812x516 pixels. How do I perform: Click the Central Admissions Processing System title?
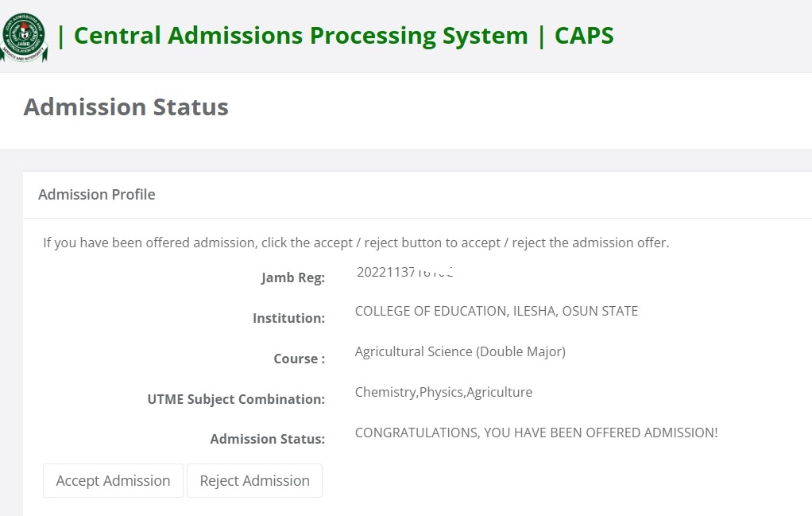[300, 36]
